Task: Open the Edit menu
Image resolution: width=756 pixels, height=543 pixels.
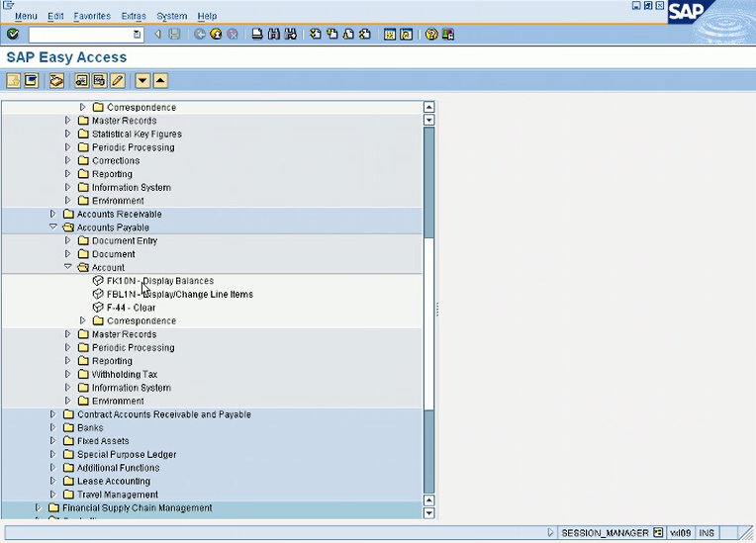Action: 55,16
